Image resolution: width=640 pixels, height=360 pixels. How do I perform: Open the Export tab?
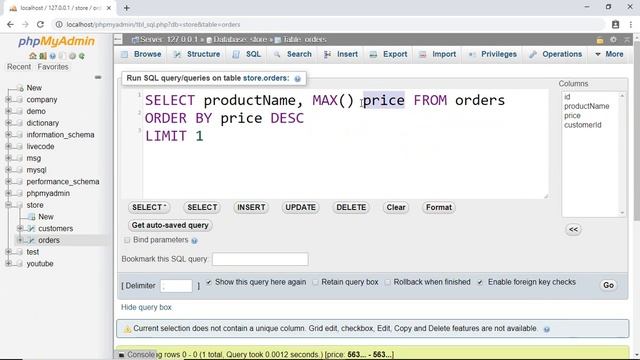point(388,54)
